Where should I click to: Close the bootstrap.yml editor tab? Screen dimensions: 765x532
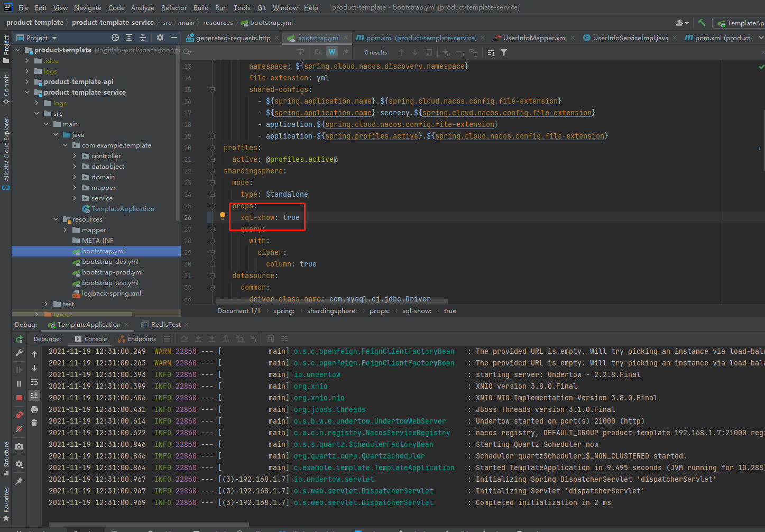coord(346,38)
